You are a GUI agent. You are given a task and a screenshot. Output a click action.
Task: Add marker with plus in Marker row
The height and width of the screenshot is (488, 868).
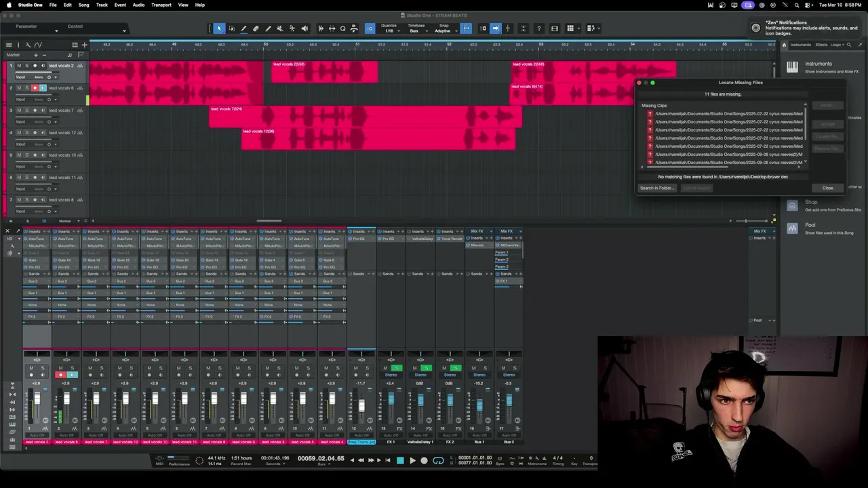click(x=36, y=55)
